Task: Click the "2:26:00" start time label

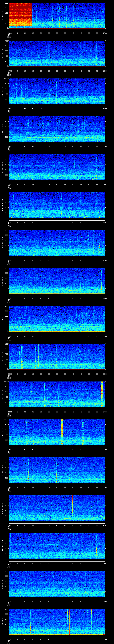Action: pos(9,412)
